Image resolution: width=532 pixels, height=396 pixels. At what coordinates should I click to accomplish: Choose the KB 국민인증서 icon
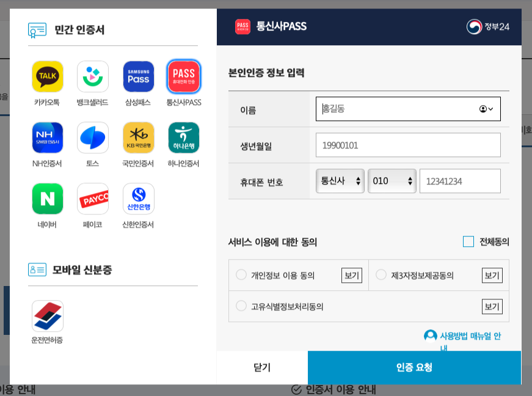point(139,137)
